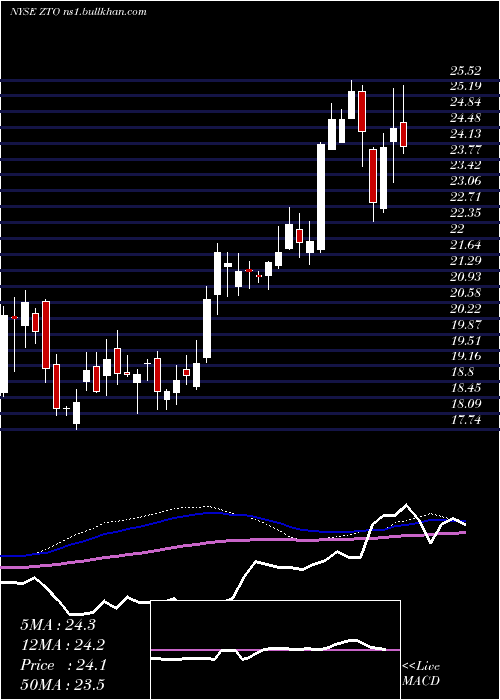
Task: Click the 20.58 price axis label
Action: [x=466, y=293]
